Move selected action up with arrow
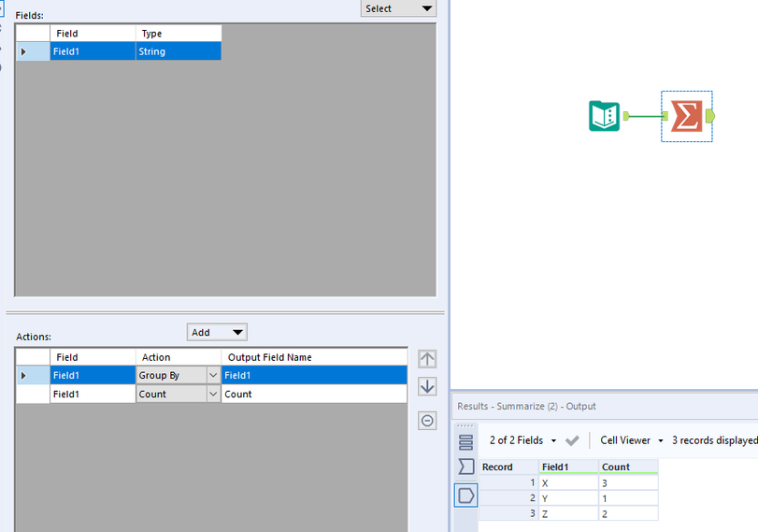This screenshot has width=758, height=532. tap(427, 359)
